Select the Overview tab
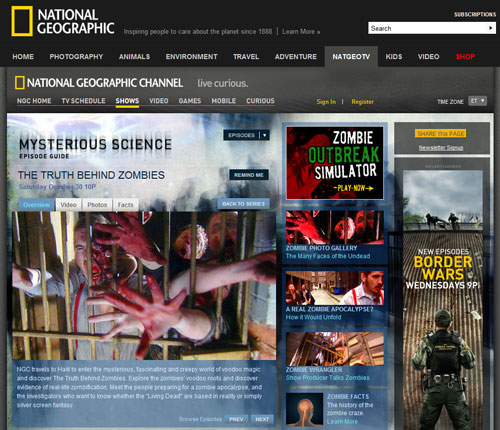500x430 pixels. pyautogui.click(x=36, y=204)
